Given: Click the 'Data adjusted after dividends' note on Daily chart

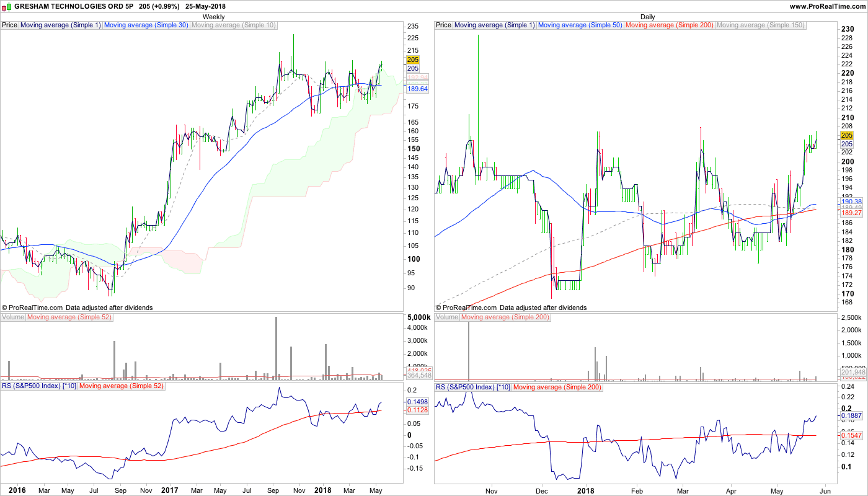Looking at the screenshot, I should (x=543, y=308).
